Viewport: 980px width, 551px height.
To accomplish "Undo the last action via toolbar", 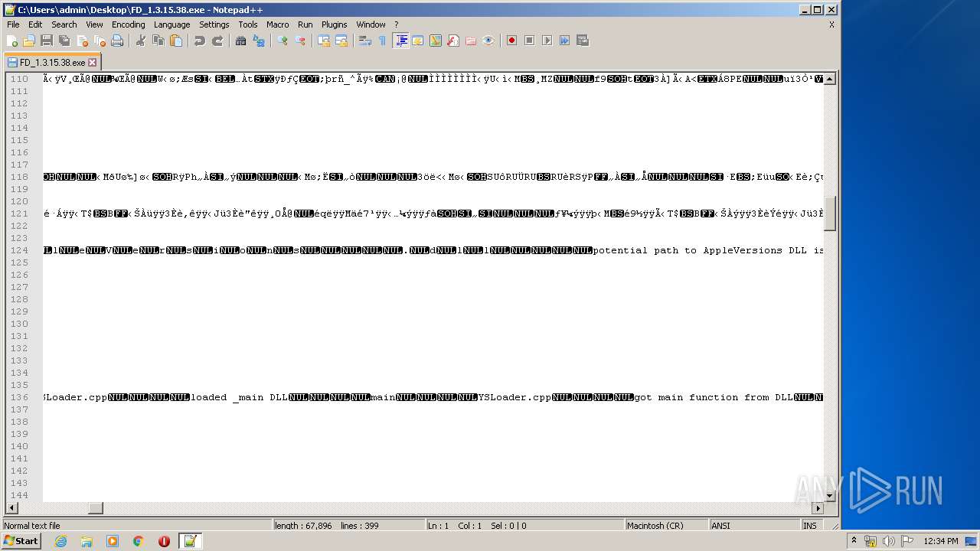I will pyautogui.click(x=200, y=41).
